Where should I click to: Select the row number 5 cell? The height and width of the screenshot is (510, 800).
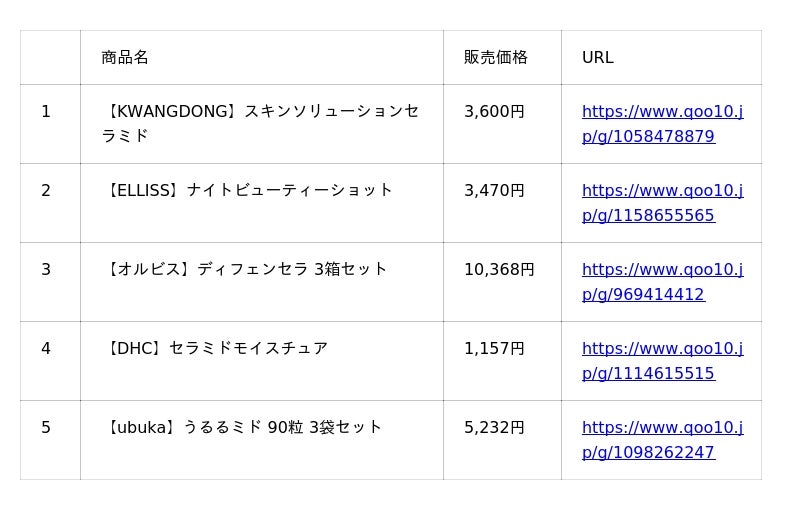click(x=46, y=428)
